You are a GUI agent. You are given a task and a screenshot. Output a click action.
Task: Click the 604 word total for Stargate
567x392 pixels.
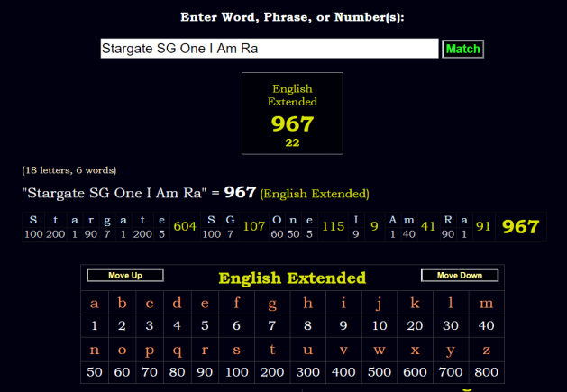(x=185, y=226)
